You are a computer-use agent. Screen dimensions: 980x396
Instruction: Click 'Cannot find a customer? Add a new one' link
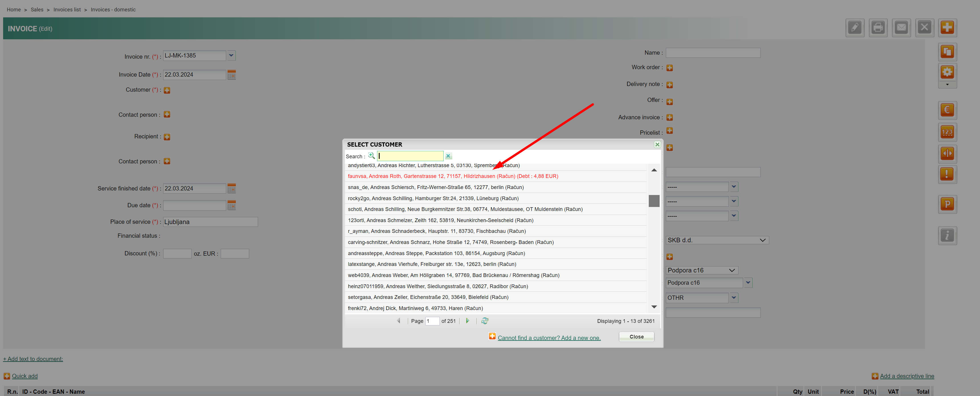click(x=549, y=338)
